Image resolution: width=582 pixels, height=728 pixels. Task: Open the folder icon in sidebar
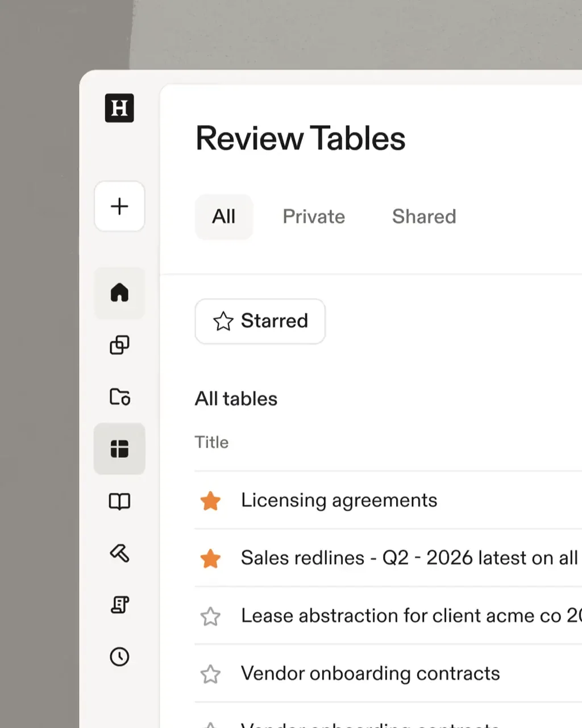[x=119, y=396]
